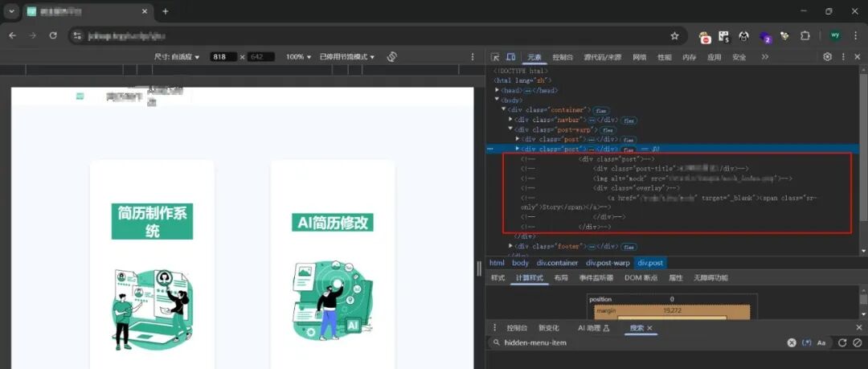Click the flex badge on container div

coord(601,110)
